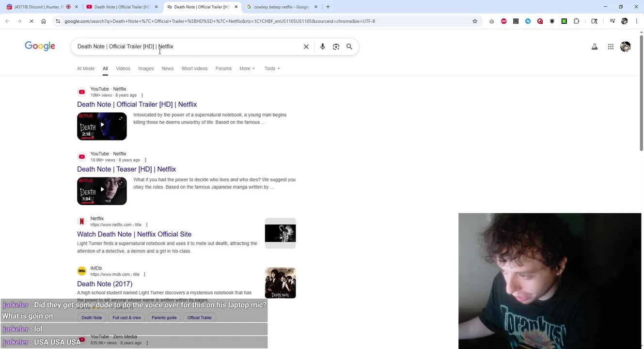Open the browser home page
Image resolution: width=644 pixels, height=349 pixels.
44,21
